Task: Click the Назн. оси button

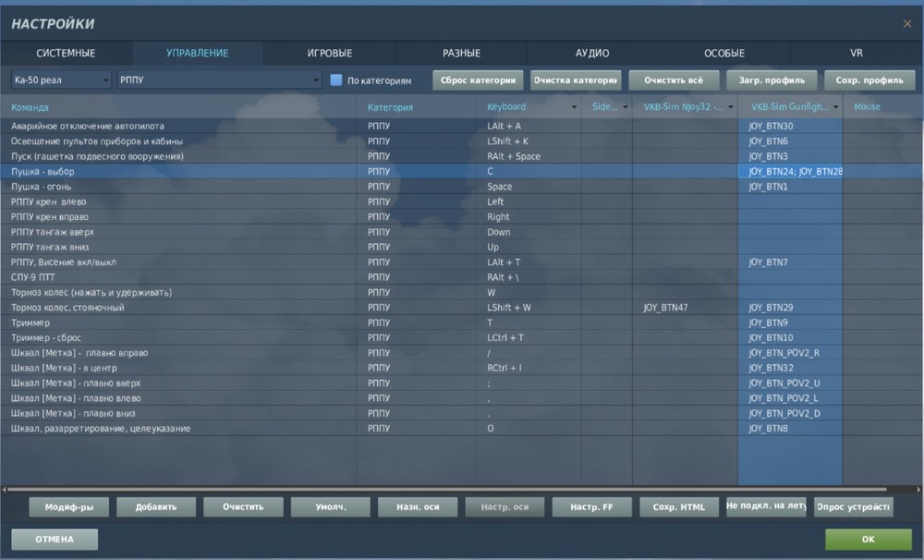Action: [418, 507]
